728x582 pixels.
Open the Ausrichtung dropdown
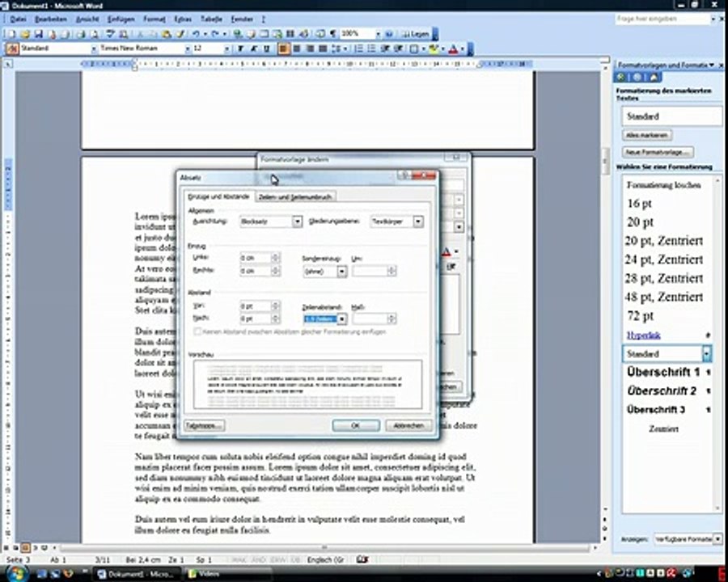[x=297, y=221]
